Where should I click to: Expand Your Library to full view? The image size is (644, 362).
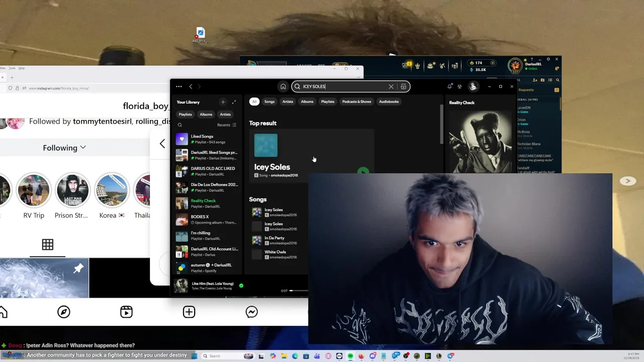click(234, 102)
